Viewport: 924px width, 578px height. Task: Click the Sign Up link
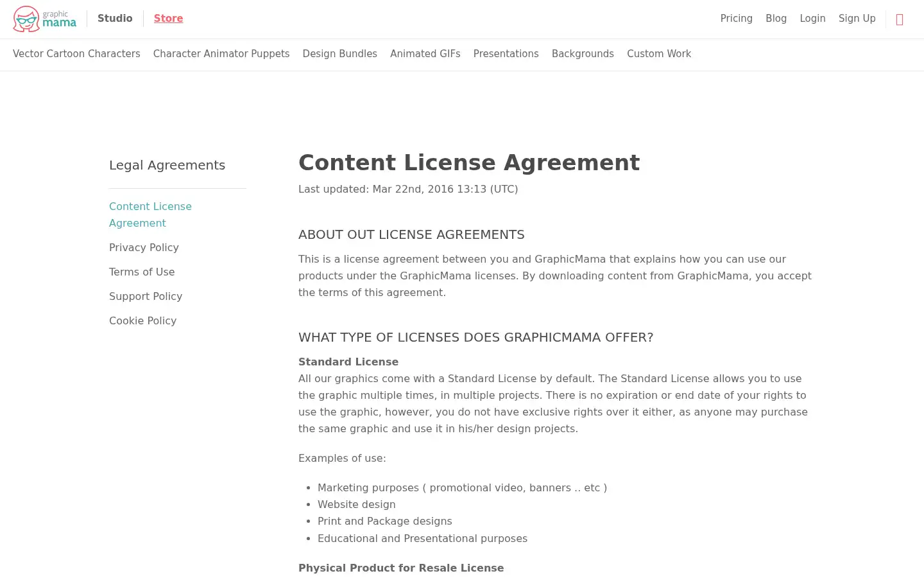(x=857, y=19)
